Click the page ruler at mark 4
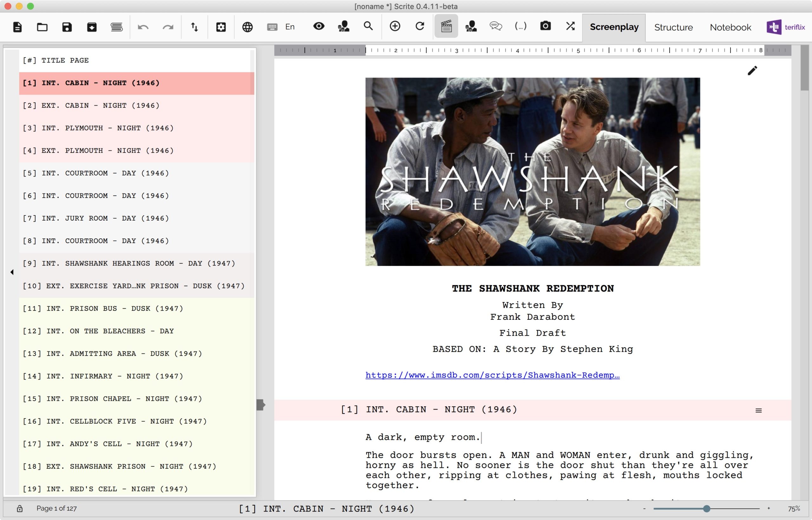The height and width of the screenshot is (520, 812). (x=517, y=51)
